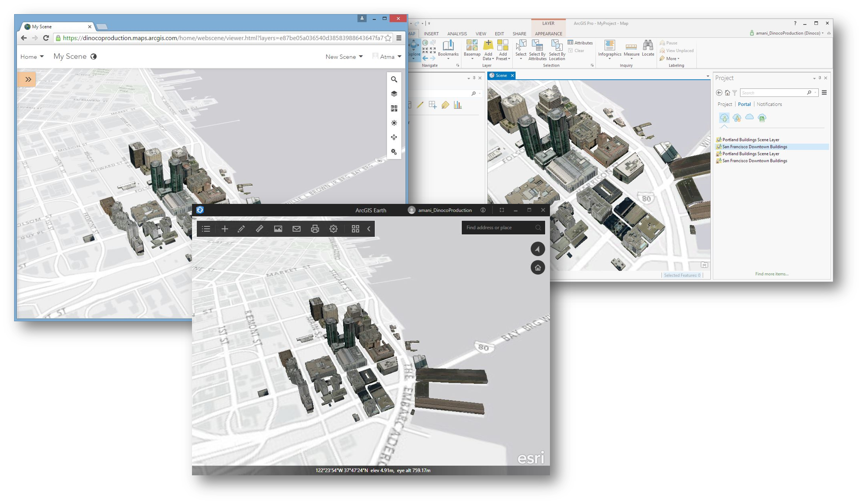Image resolution: width=862 pixels, height=504 pixels.
Task: Open the gears Settings tool in web scene viewer
Action: click(x=394, y=152)
